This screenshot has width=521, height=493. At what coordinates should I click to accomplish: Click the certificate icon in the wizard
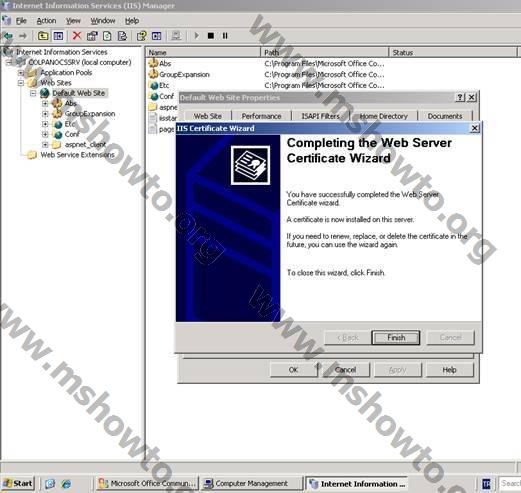coord(251,165)
